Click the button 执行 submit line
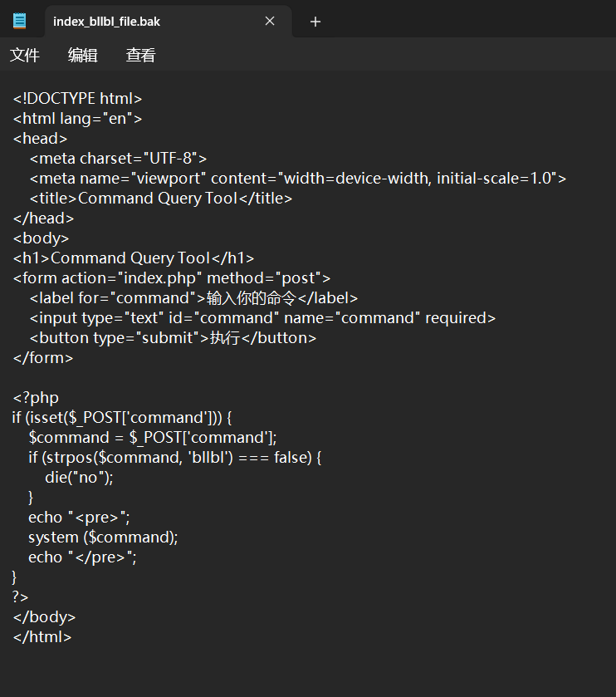Screen dimensions: 616x697 173,338
